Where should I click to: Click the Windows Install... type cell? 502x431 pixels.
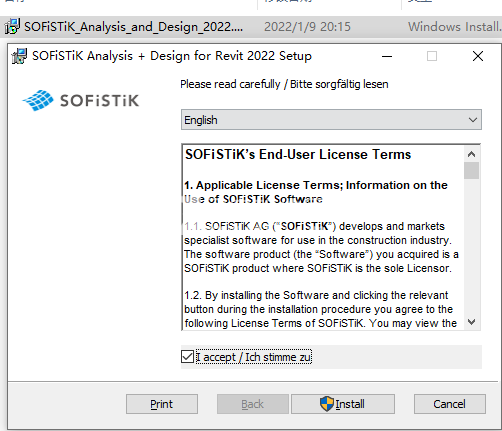455,27
